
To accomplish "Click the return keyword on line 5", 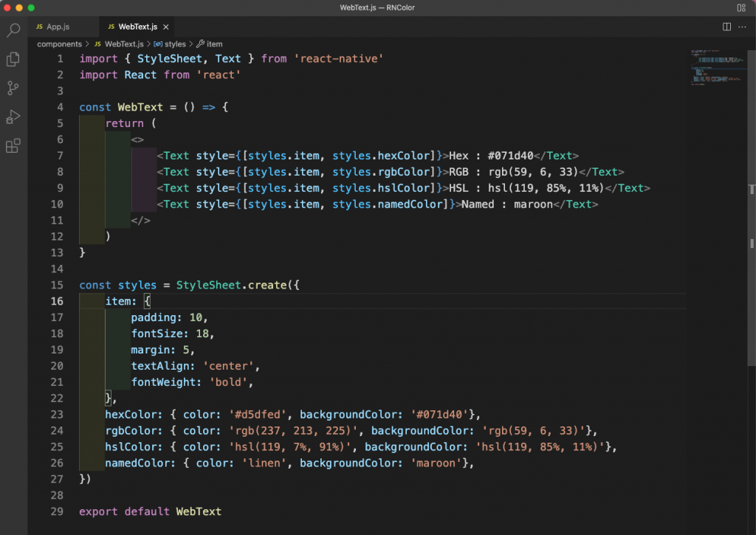I will (124, 123).
